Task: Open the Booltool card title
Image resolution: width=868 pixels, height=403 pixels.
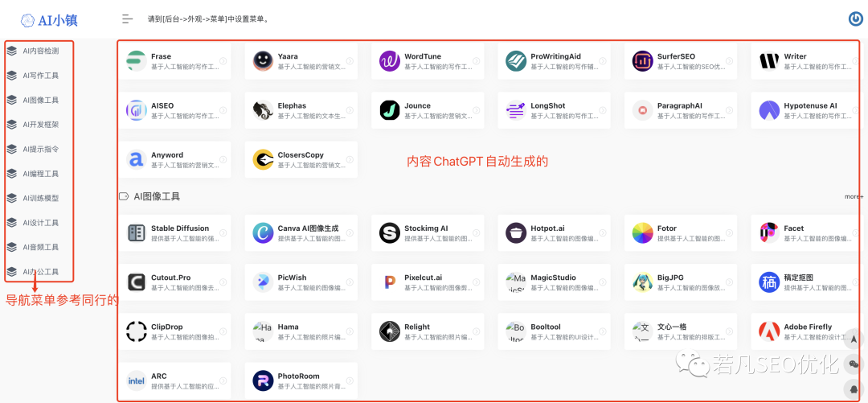Action: [546, 327]
